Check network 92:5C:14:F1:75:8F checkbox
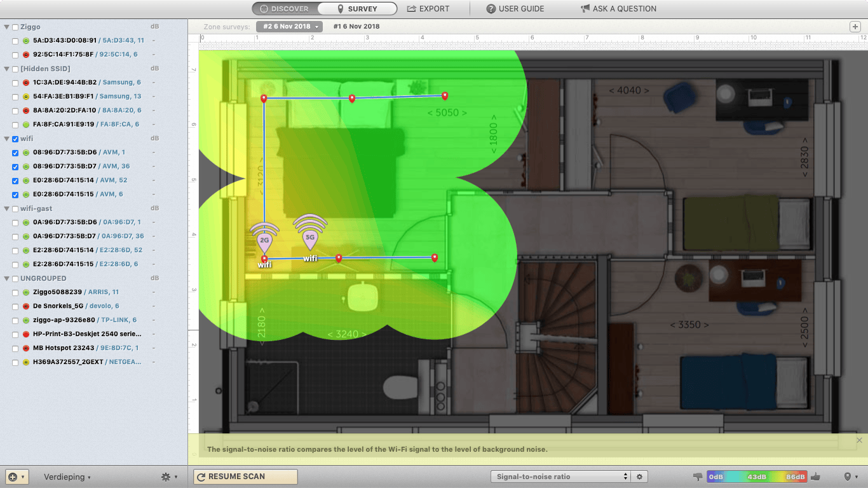Screen dimensions: 868x488 15,55
